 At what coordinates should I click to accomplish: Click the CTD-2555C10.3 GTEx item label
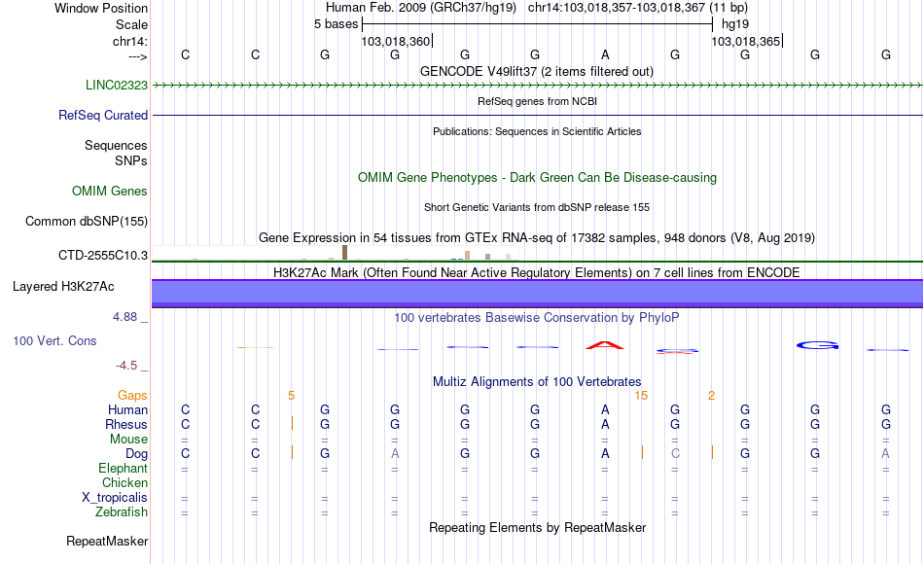click(102, 255)
